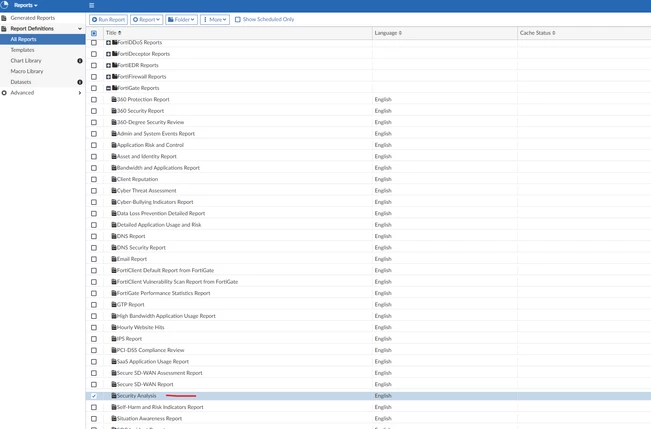Click the 360 Security Report document icon

click(x=114, y=111)
